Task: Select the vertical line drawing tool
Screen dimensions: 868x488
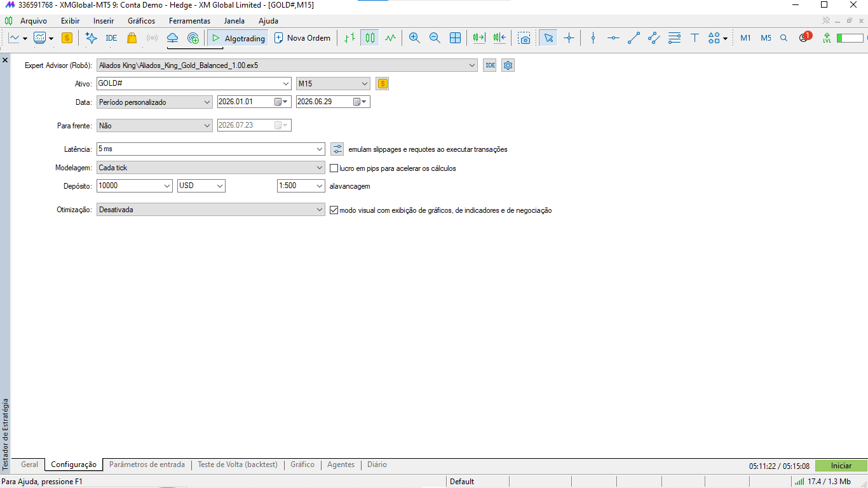Action: pyautogui.click(x=593, y=38)
